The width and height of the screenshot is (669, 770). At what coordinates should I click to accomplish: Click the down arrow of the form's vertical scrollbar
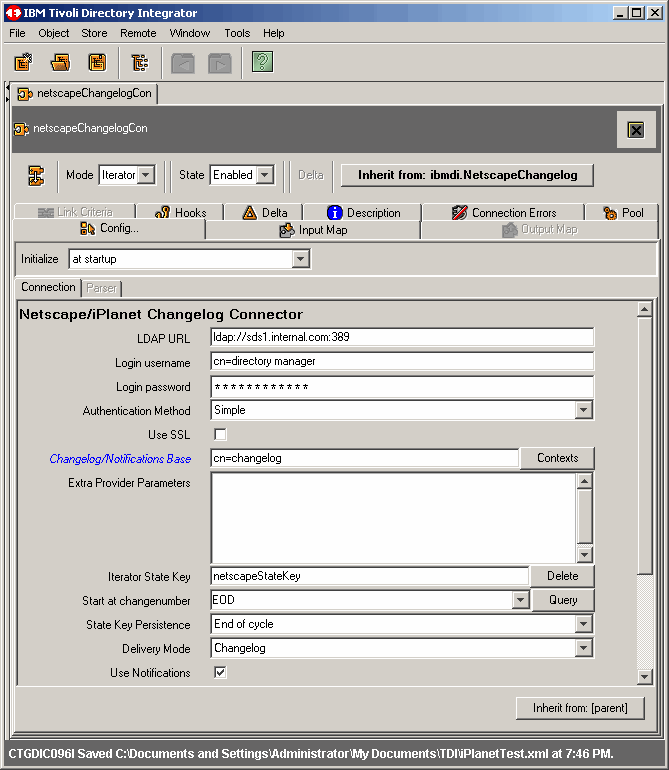(645, 677)
